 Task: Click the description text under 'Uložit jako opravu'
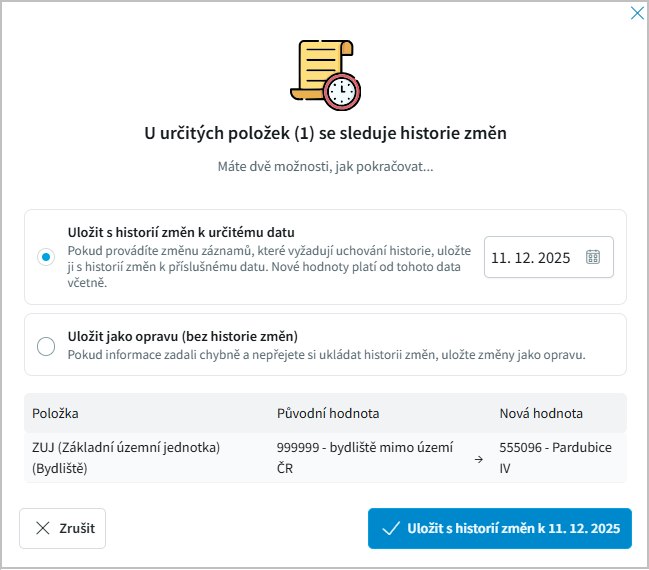pyautogui.click(x=326, y=355)
